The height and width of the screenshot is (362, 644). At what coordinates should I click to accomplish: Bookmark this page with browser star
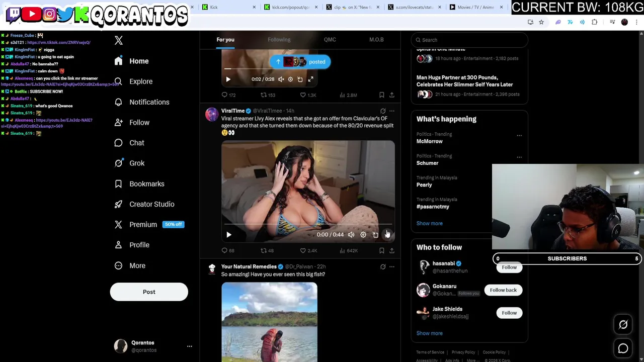(541, 22)
